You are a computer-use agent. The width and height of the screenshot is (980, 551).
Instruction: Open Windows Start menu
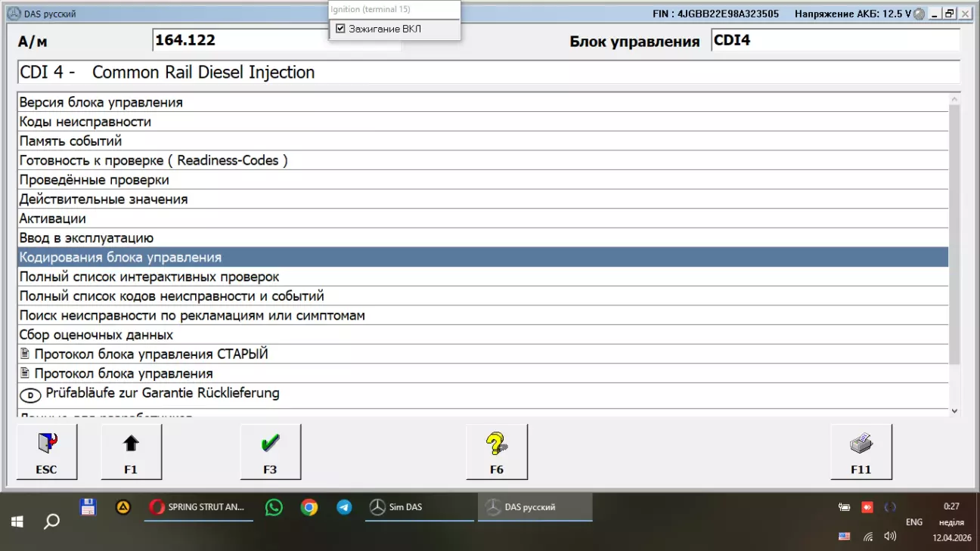[x=17, y=522]
